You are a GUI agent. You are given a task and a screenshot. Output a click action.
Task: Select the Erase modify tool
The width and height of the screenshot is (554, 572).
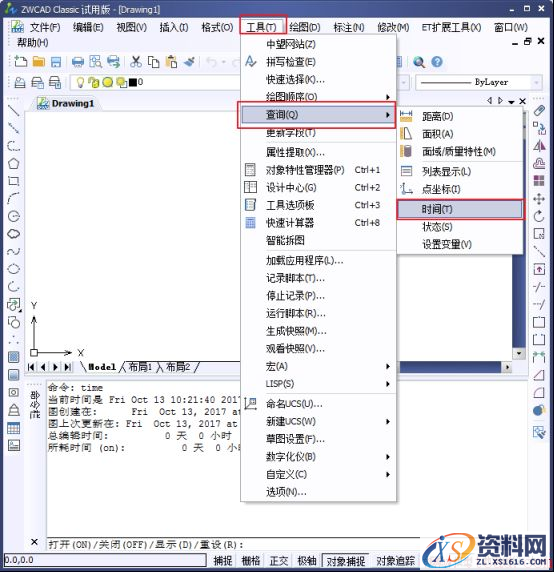coord(539,110)
